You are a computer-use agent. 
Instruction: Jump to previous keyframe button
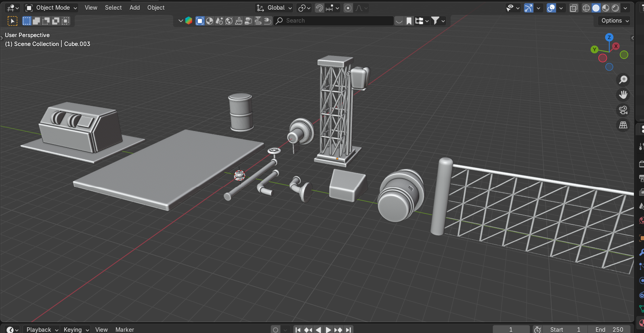click(x=308, y=330)
